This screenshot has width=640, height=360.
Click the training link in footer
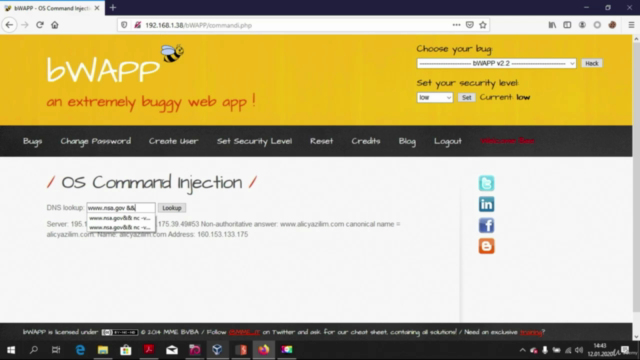pos(531,332)
